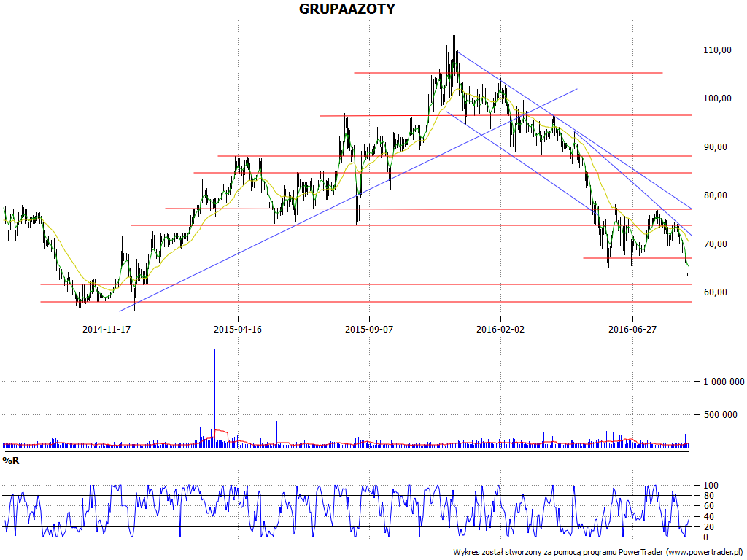This screenshot has height=560, width=747.
Task: Click the PowerTrader credit text at bottom
Action: (598, 553)
